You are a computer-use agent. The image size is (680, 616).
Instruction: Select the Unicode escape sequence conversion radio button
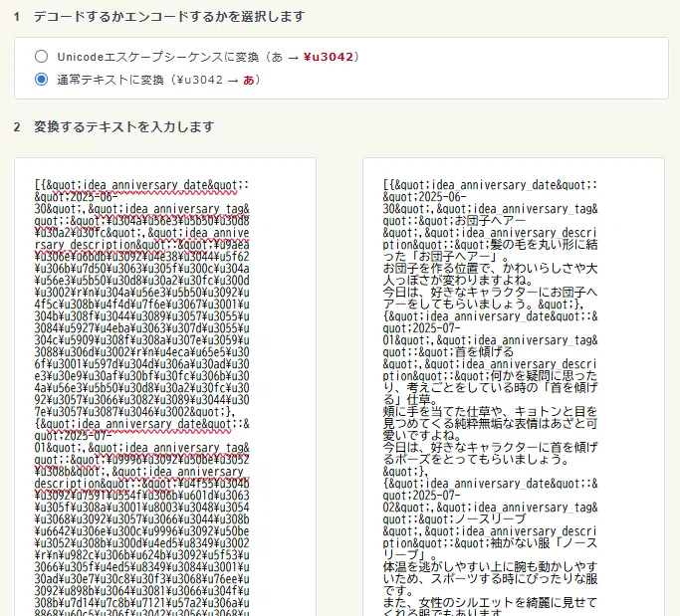pos(41,57)
